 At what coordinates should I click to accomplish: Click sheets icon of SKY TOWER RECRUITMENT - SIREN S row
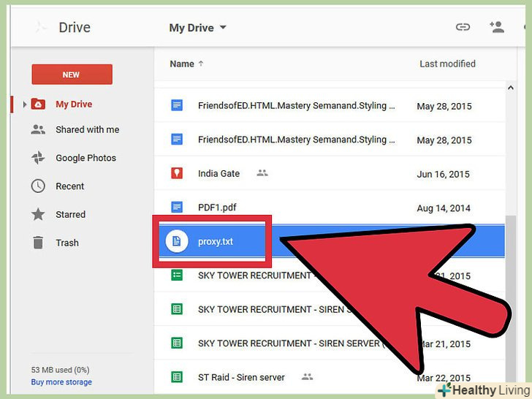[177, 309]
